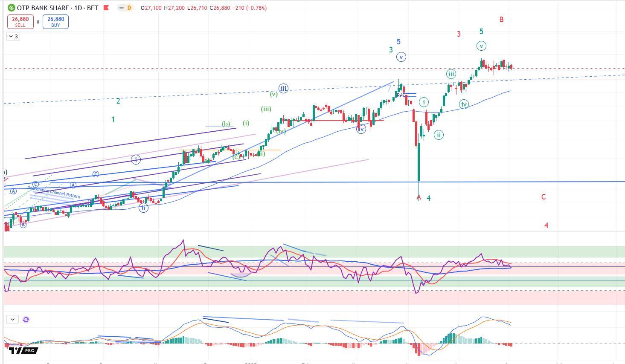The width and height of the screenshot is (625, 364).
Task: Select the teal circled 'iii' wave marker
Action: coord(451,74)
